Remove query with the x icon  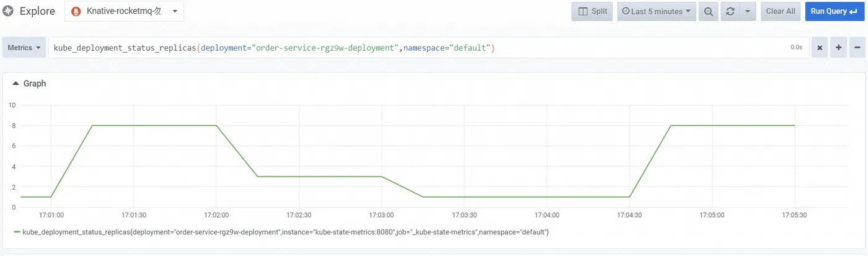(819, 48)
